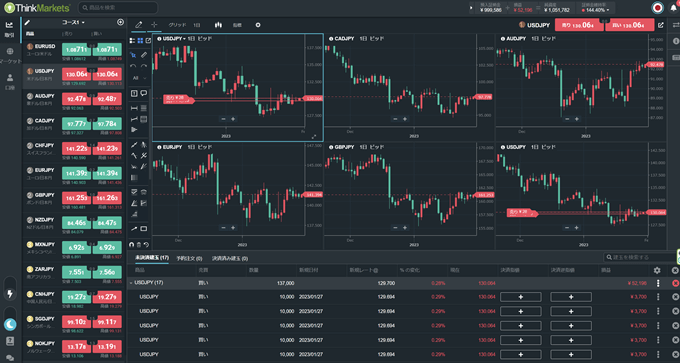Click the red USDJPY buy button top right
Viewport: 680px width, 363px height.
pyautogui.click(x=630, y=25)
